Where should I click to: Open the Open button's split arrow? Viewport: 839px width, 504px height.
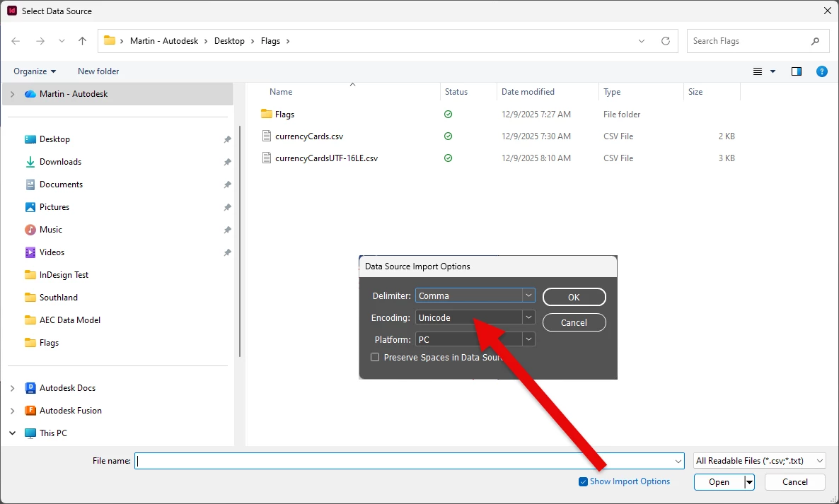pos(750,482)
